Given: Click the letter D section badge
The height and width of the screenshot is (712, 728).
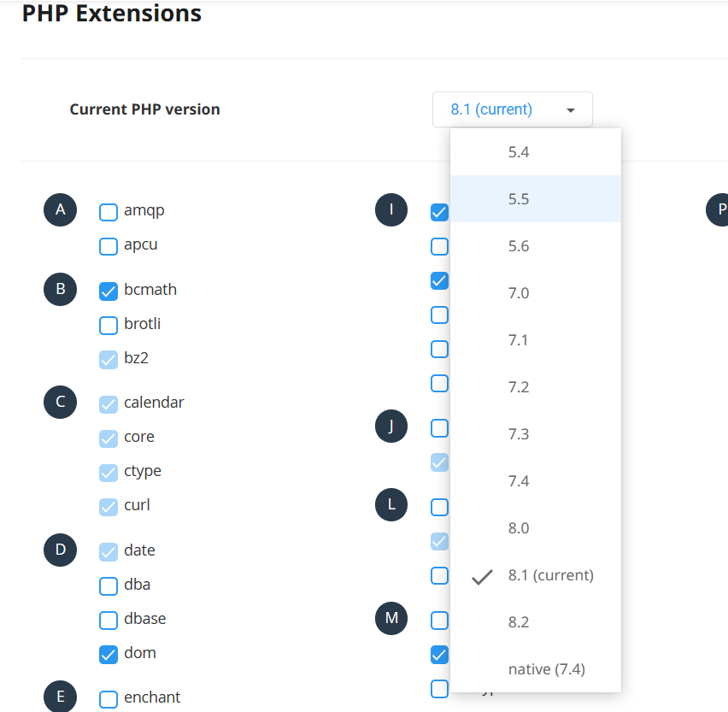Looking at the screenshot, I should [x=60, y=550].
